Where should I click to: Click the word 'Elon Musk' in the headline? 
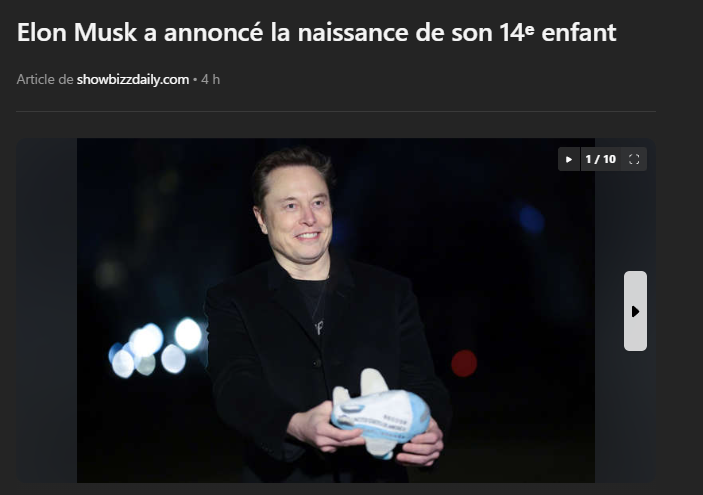[77, 32]
